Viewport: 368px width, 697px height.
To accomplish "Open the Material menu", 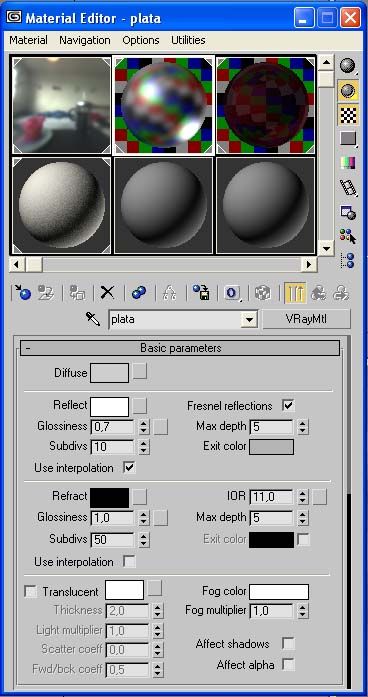I will 28,40.
